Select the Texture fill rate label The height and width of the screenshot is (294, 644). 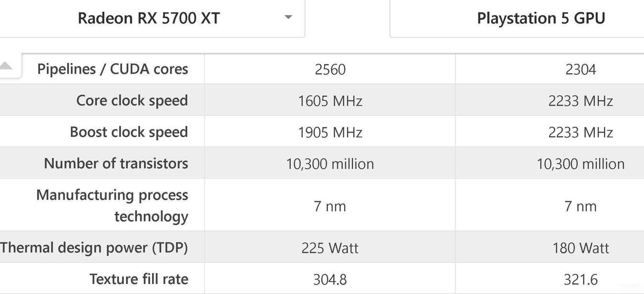pyautogui.click(x=139, y=279)
